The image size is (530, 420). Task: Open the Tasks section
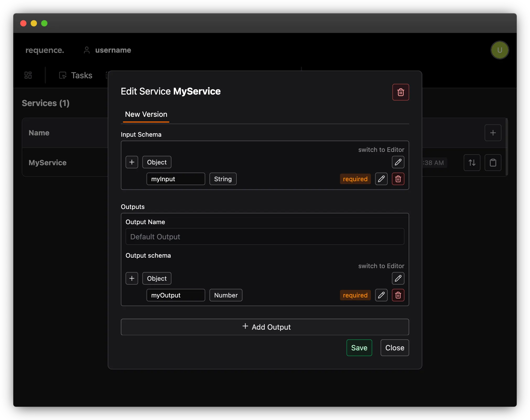pos(76,75)
